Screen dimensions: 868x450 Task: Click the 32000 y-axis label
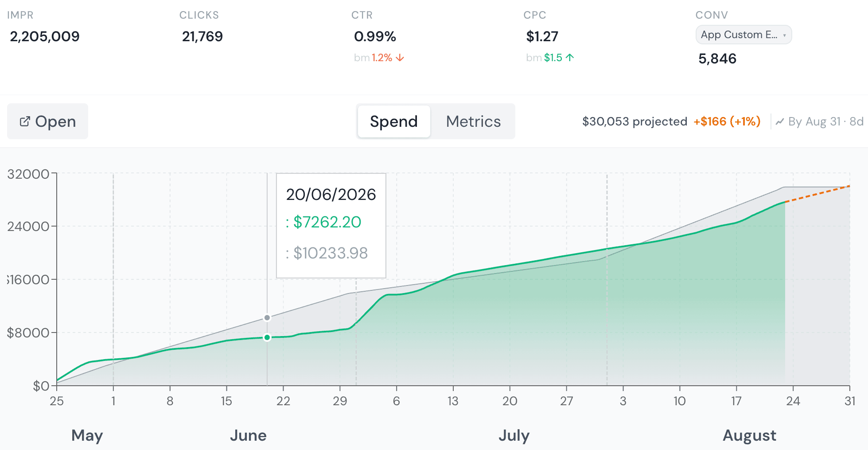(x=28, y=174)
